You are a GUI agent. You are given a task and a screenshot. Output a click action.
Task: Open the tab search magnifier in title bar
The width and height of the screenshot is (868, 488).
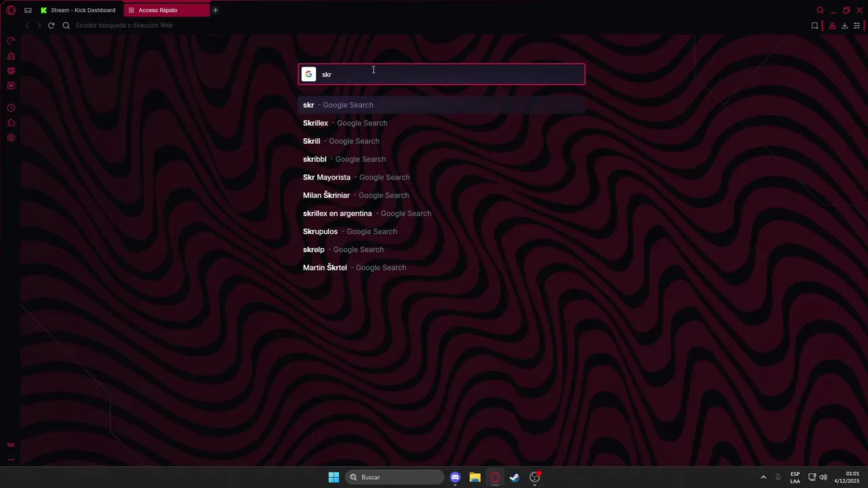pyautogui.click(x=820, y=10)
